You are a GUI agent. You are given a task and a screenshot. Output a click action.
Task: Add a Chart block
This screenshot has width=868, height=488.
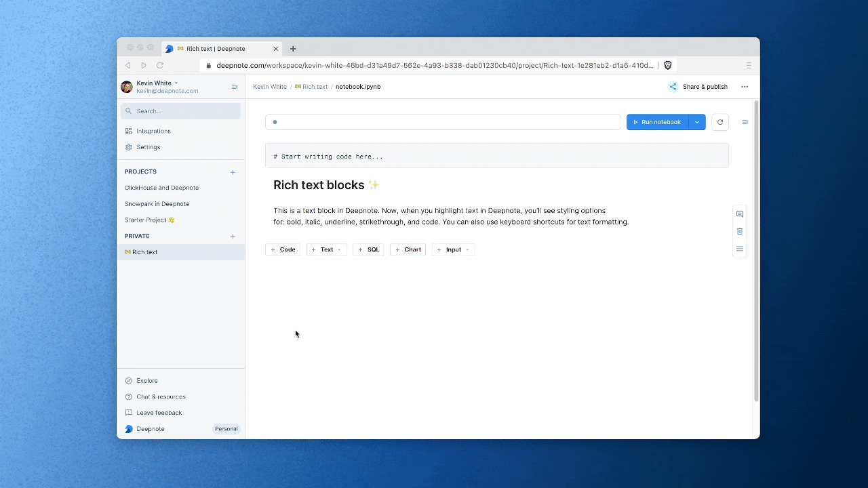pos(408,250)
